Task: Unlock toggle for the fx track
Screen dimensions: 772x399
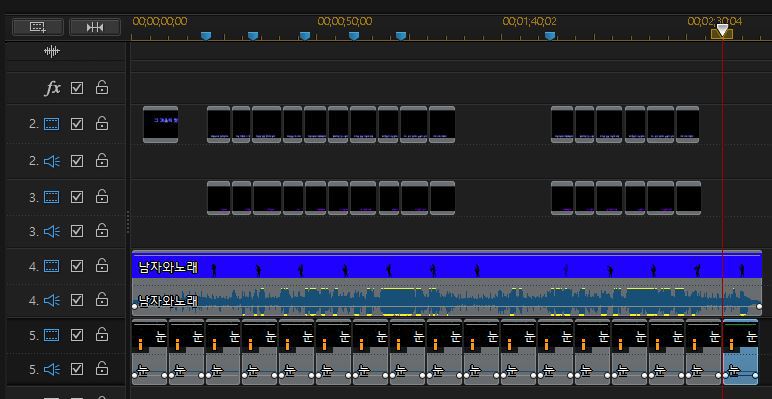Action: click(x=102, y=88)
